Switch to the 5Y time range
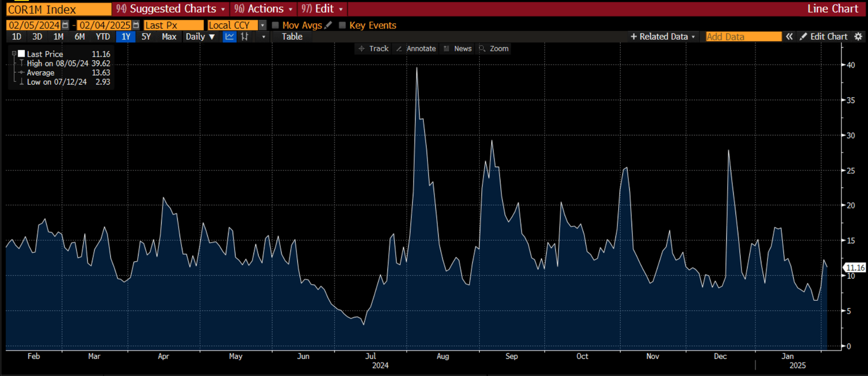 146,37
